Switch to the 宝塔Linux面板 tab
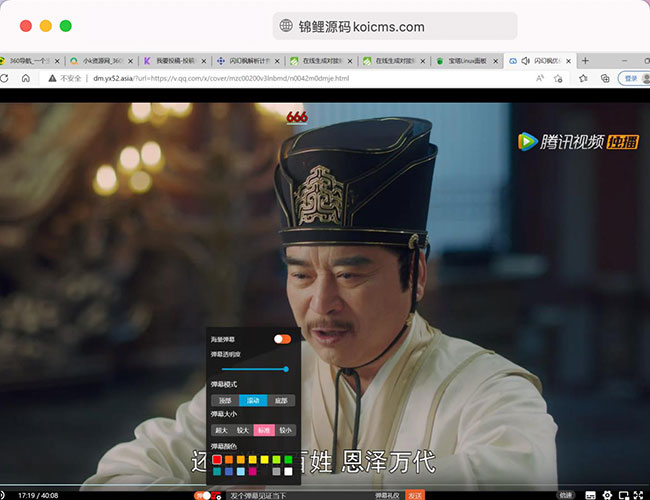650x500 pixels. click(465, 61)
